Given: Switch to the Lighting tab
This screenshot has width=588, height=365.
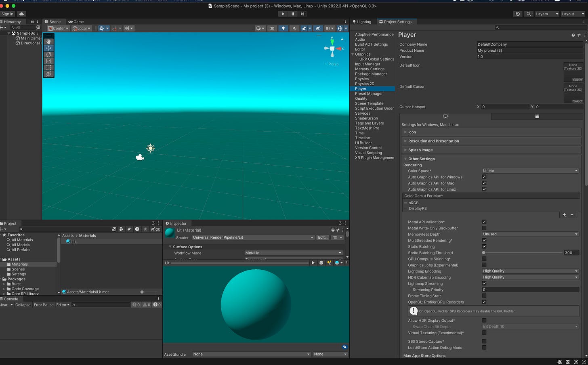Looking at the screenshot, I should [362, 22].
